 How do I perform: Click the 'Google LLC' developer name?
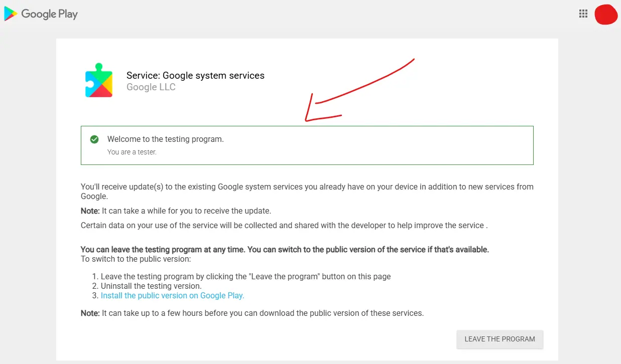[151, 87]
